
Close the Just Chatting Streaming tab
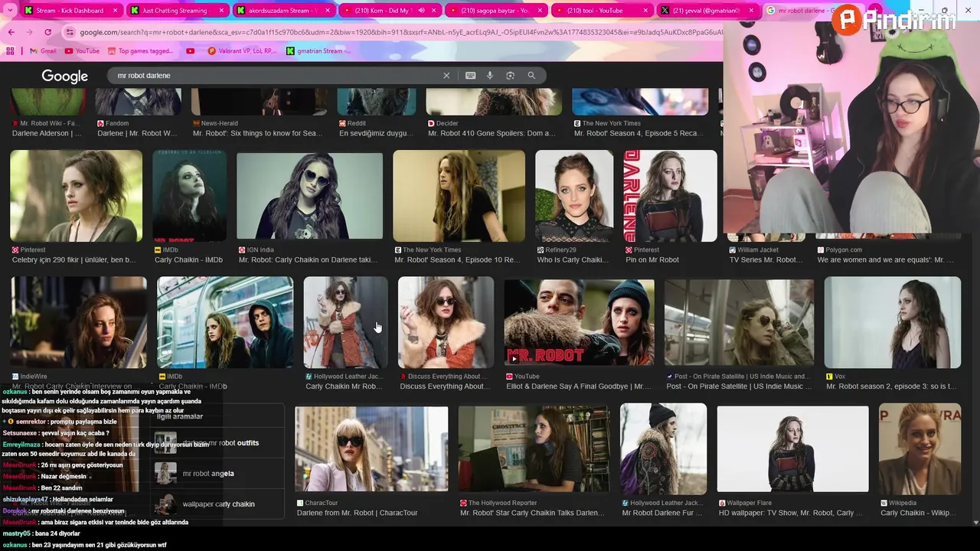(221, 11)
